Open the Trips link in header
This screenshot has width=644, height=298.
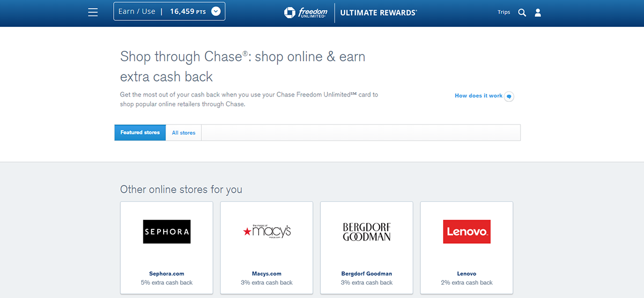504,12
